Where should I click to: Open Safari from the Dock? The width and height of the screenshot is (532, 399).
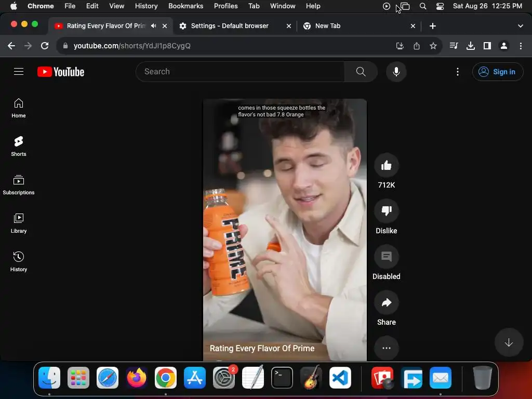tap(107, 378)
